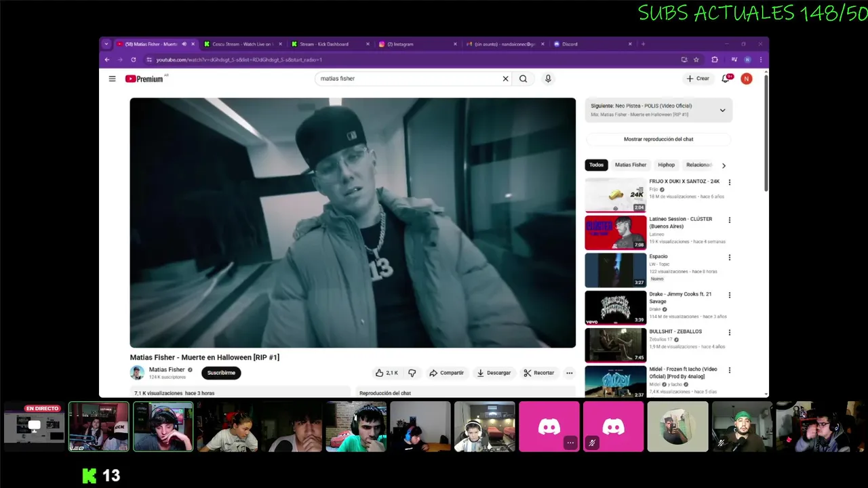Image resolution: width=868 pixels, height=488 pixels.
Task: Switch to the Coscu Stream Kick tab
Action: 242,44
